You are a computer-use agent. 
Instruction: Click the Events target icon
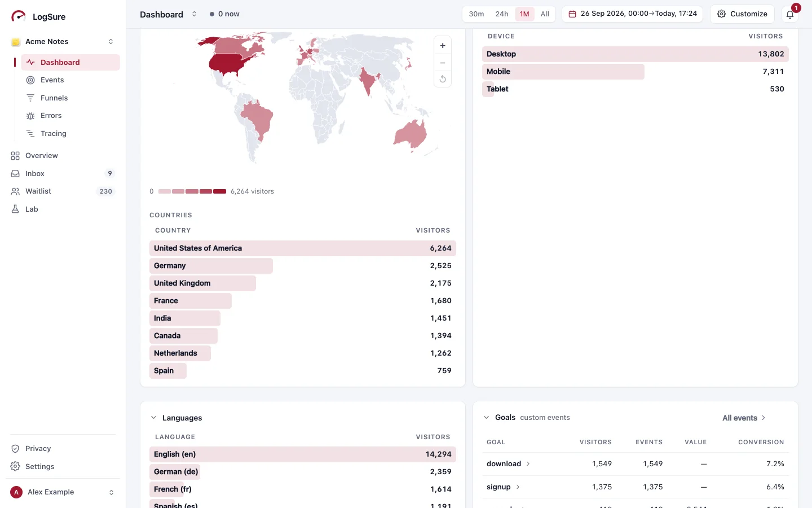point(30,80)
